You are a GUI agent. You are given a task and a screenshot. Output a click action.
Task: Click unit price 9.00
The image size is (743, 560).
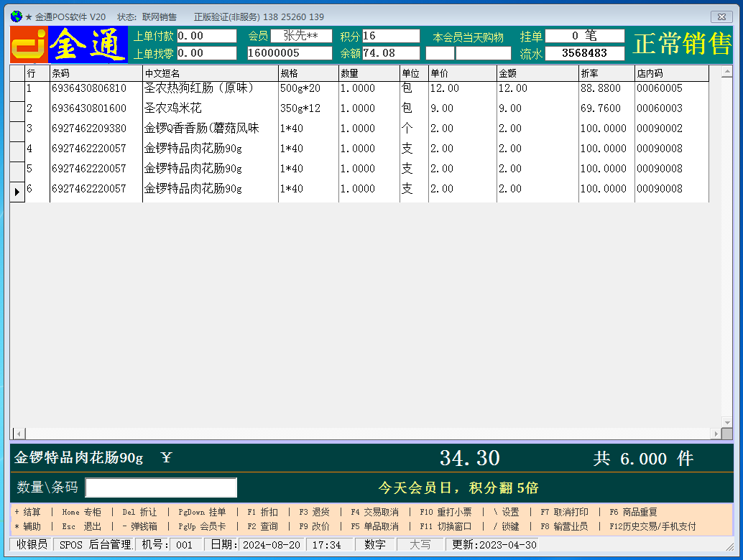pos(442,108)
